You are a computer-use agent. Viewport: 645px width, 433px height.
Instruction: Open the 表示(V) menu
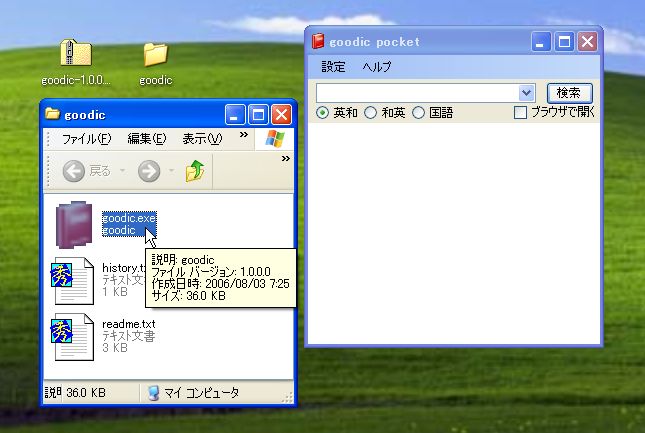(x=202, y=139)
